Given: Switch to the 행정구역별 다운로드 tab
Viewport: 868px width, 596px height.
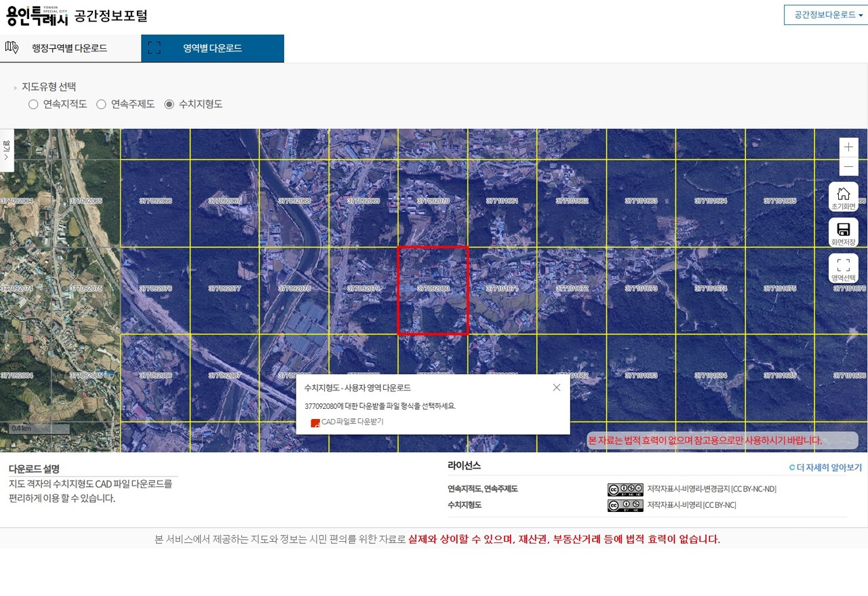Looking at the screenshot, I should 69,48.
